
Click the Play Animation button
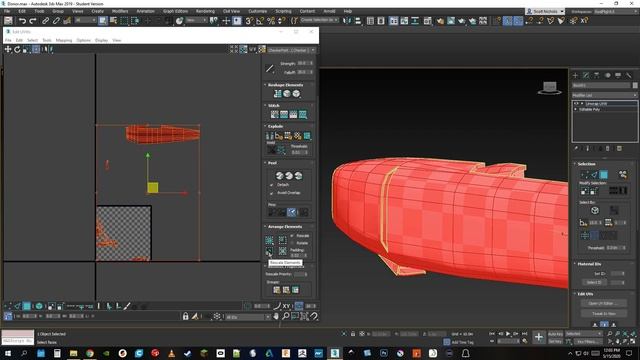(x=508, y=333)
